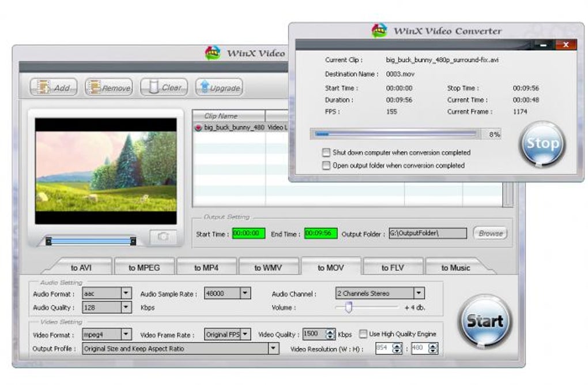This screenshot has width=588, height=385.
Task: Click the Start conversion button
Action: tap(485, 322)
